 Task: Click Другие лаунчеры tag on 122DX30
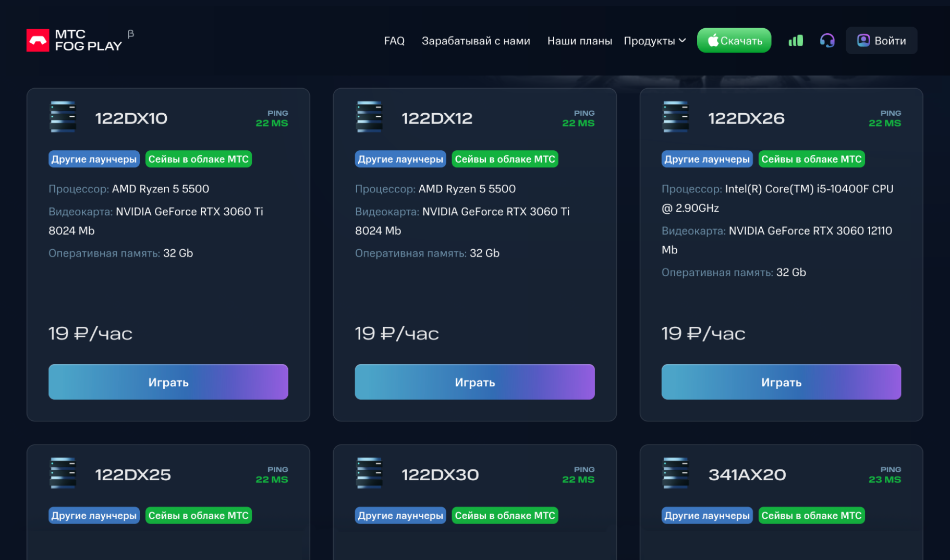pos(400,515)
